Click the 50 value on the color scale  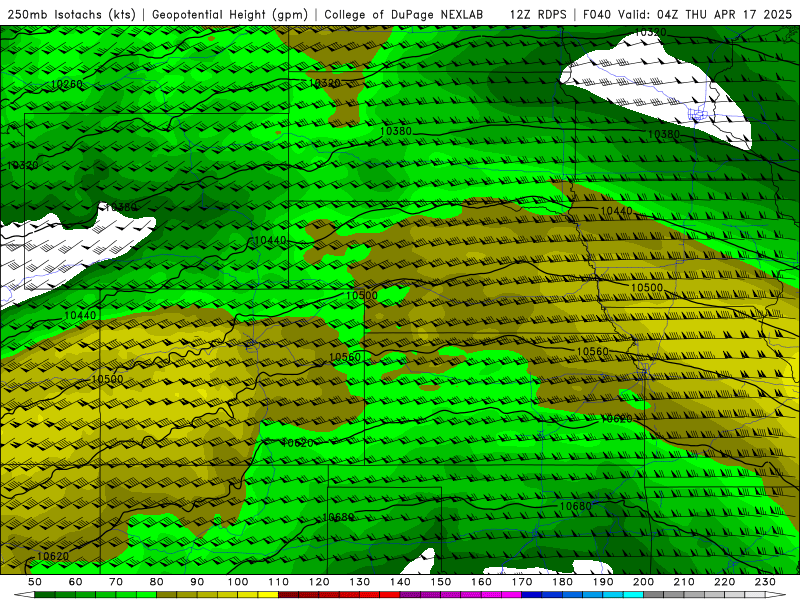pyautogui.click(x=35, y=582)
